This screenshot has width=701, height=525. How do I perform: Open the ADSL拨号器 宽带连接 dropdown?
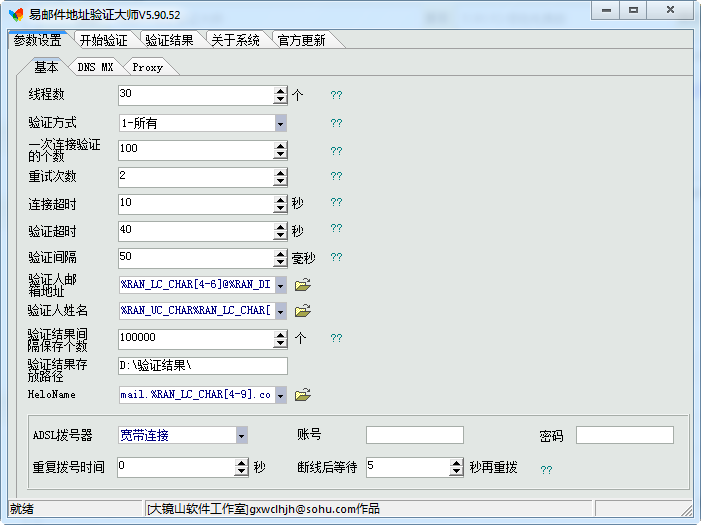coord(241,435)
